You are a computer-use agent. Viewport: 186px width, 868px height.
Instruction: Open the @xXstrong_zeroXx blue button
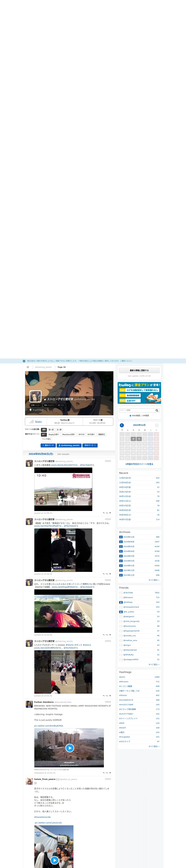[x=69, y=445]
